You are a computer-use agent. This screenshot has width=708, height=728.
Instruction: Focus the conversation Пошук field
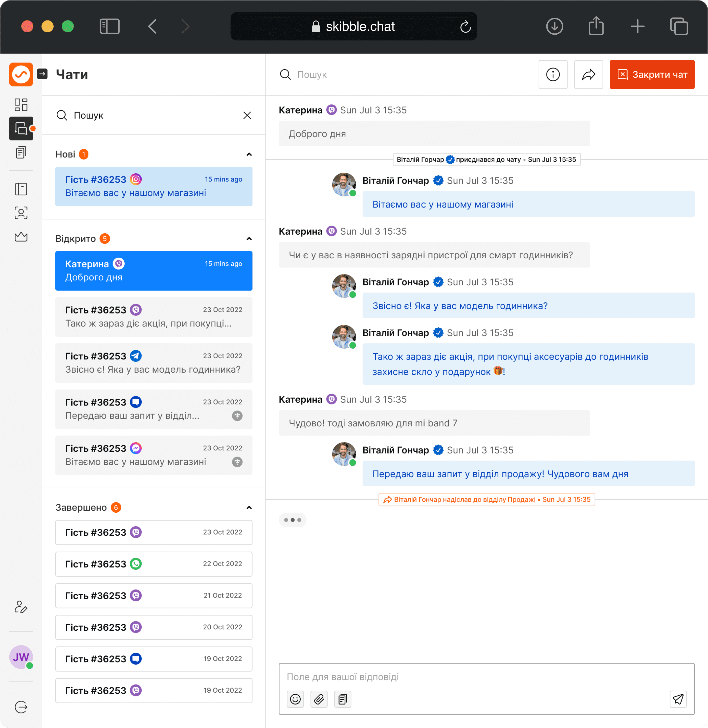[x=405, y=74]
